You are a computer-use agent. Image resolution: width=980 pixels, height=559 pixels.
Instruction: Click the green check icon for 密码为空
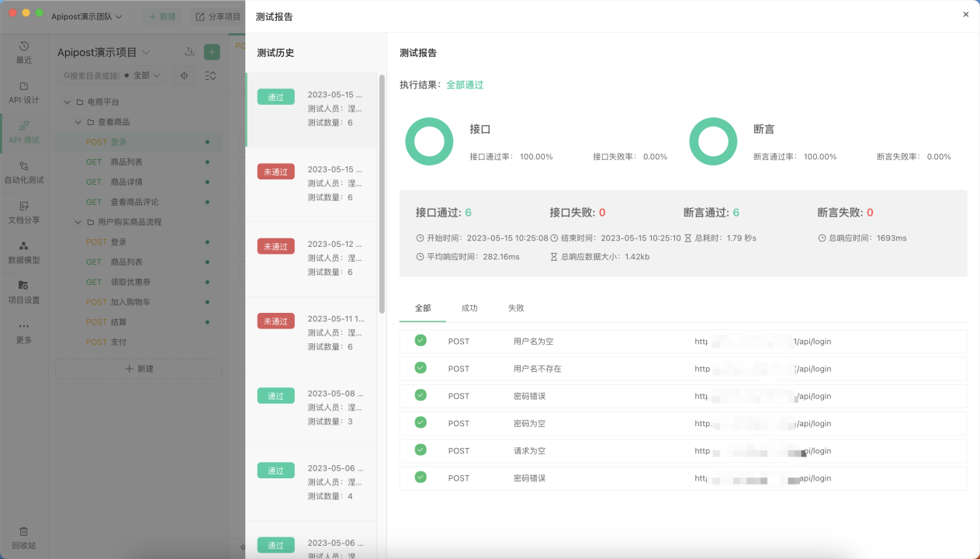[x=421, y=422]
